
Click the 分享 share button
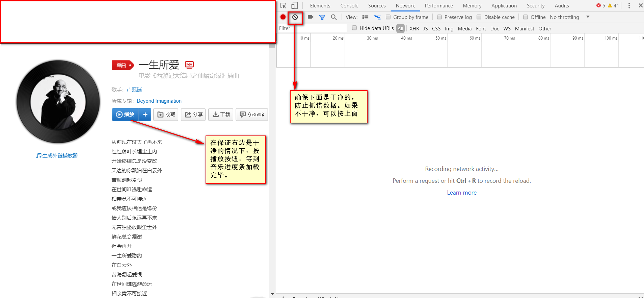(193, 115)
